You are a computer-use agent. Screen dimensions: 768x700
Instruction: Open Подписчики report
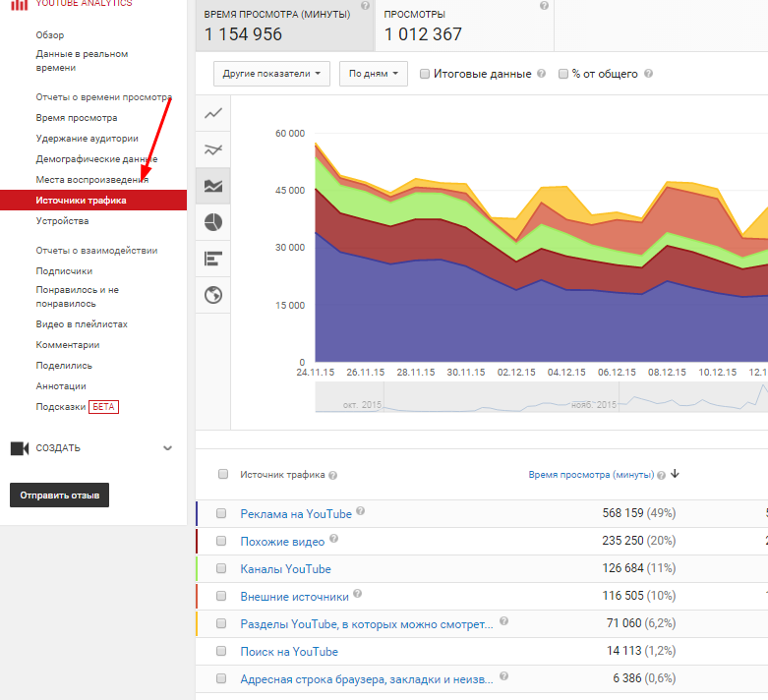point(64,271)
